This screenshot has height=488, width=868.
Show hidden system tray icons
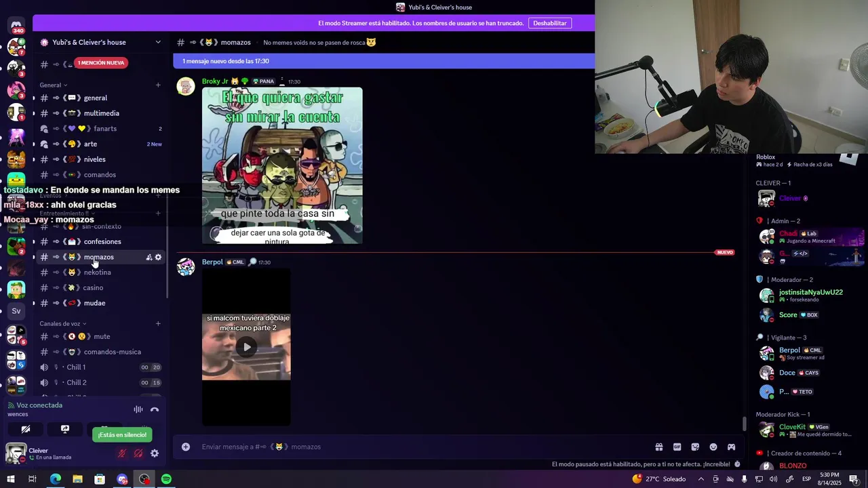(701, 479)
